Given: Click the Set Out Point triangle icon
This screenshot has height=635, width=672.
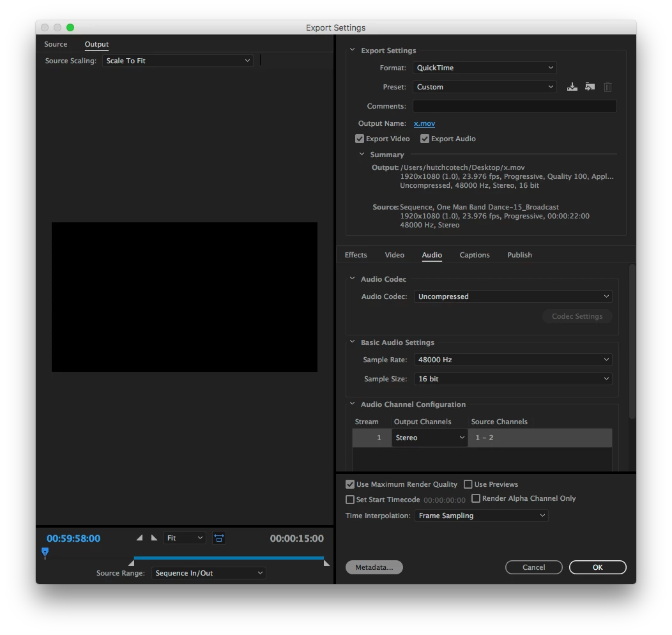Looking at the screenshot, I should tap(155, 538).
